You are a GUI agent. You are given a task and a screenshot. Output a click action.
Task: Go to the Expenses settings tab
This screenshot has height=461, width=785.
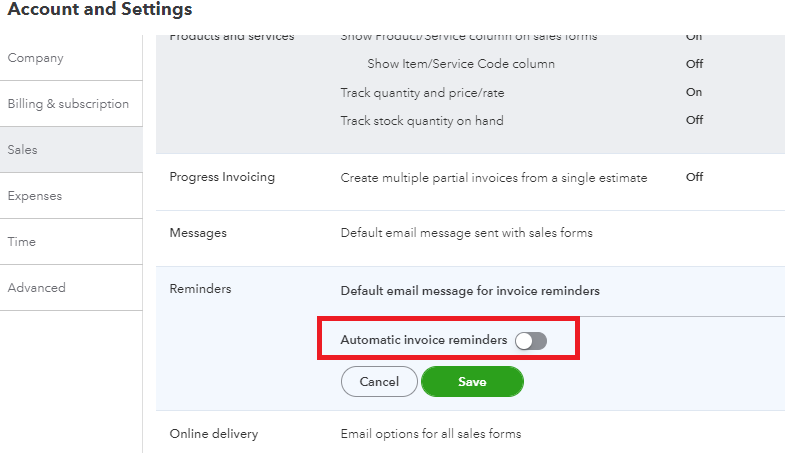point(35,196)
